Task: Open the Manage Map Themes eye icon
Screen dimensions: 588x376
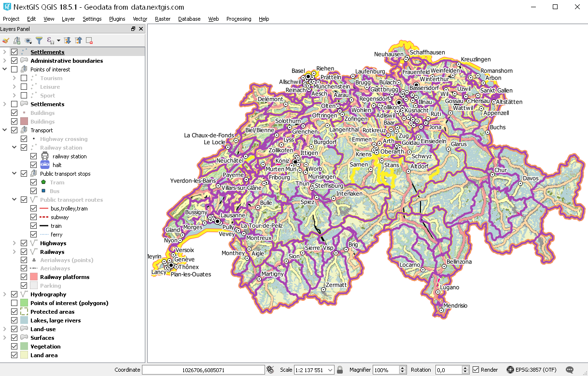Action: pos(28,41)
